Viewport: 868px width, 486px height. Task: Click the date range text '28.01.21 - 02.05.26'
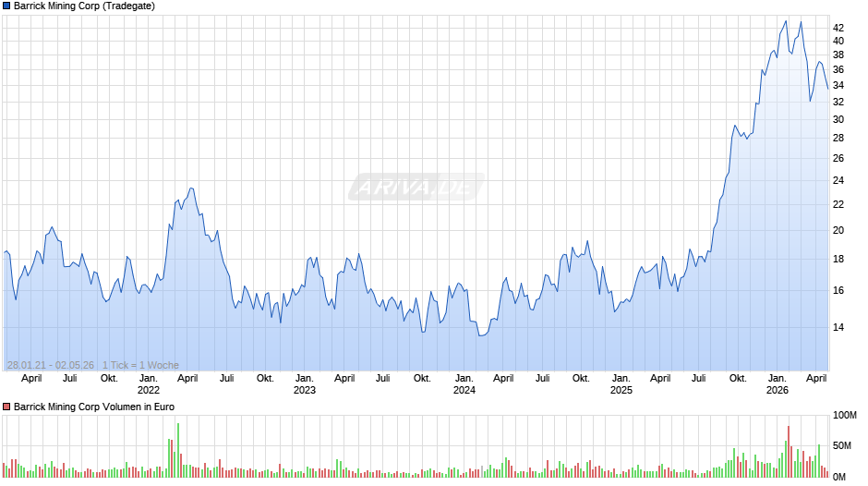coord(51,365)
